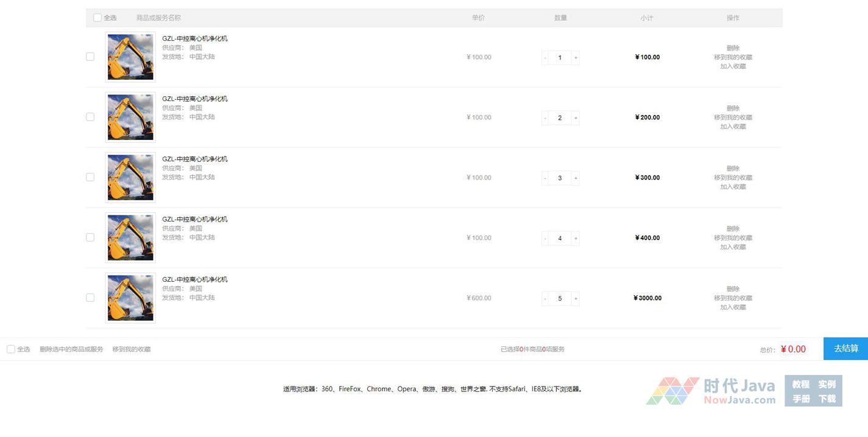868x437 pixels.
Task: Click the product image in the quantity 3 row
Action: 130,178
